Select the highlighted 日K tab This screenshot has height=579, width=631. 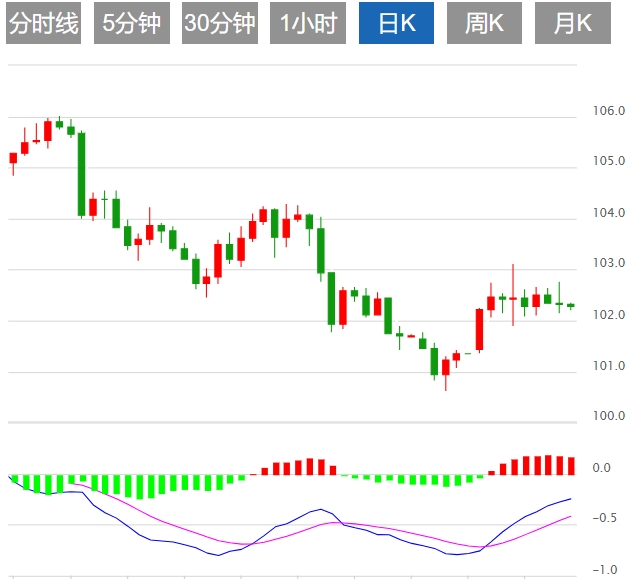click(x=397, y=24)
